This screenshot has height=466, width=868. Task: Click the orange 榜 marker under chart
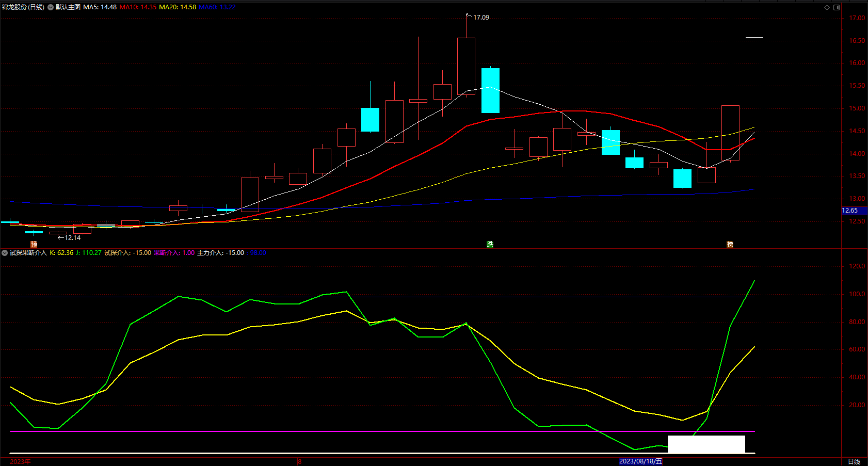tap(730, 244)
